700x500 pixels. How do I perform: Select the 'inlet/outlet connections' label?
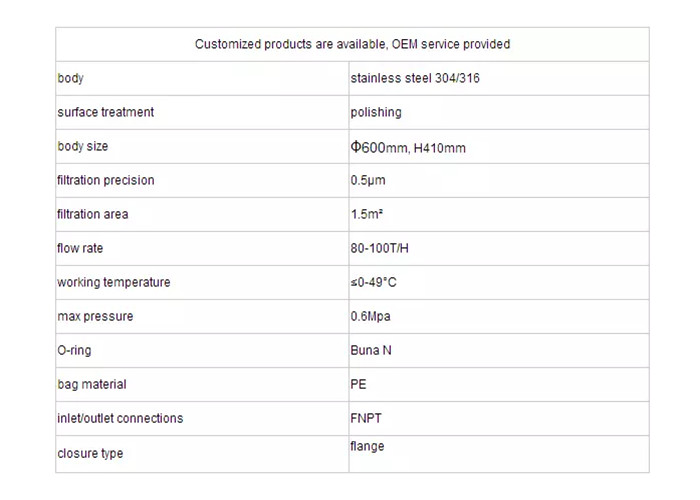pyautogui.click(x=120, y=418)
